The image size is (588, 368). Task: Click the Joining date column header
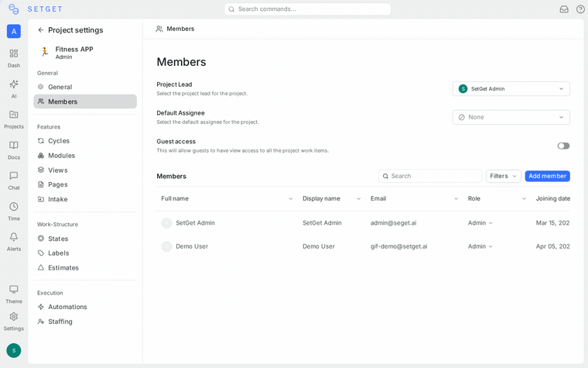pos(552,198)
